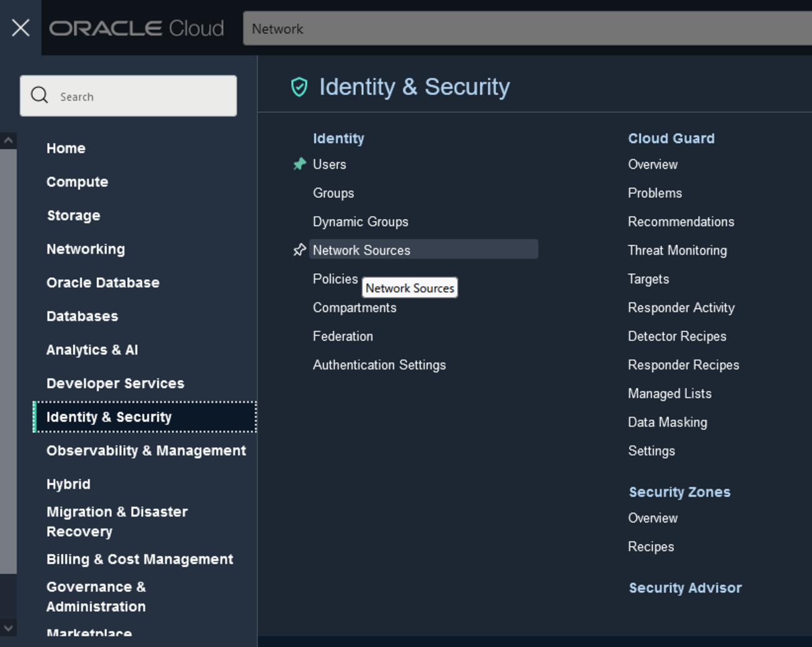Unpin the Users item via pin icon

300,164
